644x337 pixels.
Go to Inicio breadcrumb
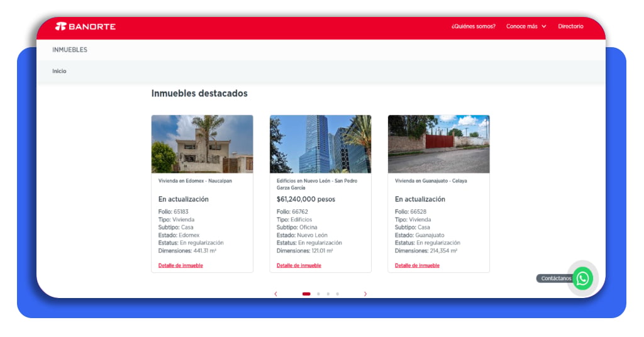pyautogui.click(x=59, y=71)
